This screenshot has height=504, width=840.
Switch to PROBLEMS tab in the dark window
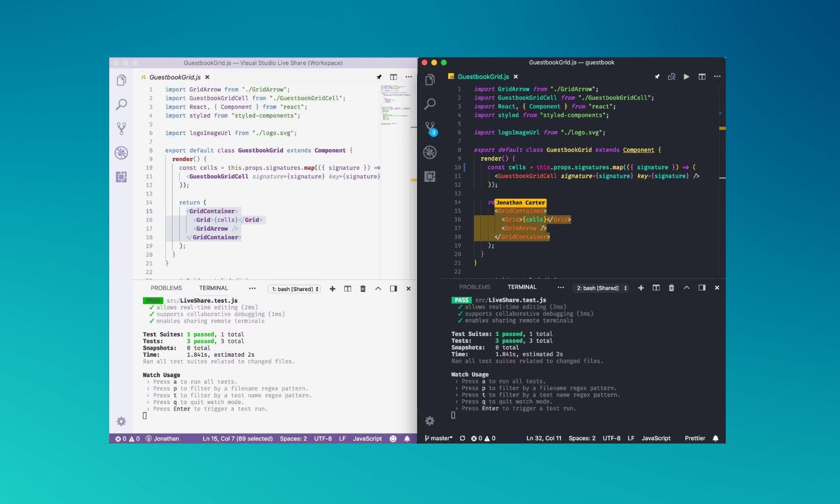475,287
